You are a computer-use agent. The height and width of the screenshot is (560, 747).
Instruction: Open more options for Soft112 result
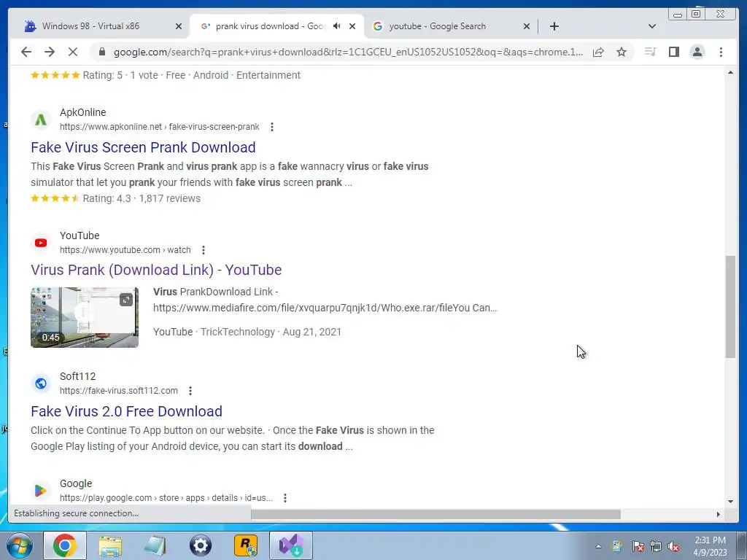point(190,391)
